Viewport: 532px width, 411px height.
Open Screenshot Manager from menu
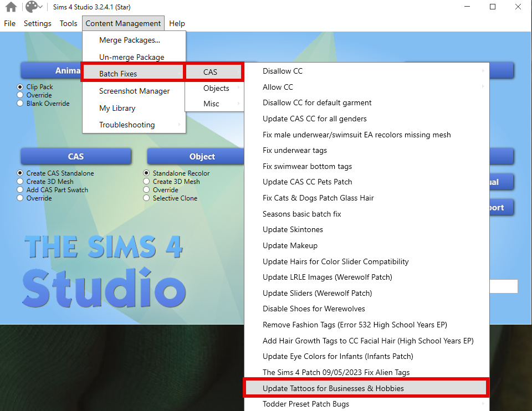tap(134, 91)
